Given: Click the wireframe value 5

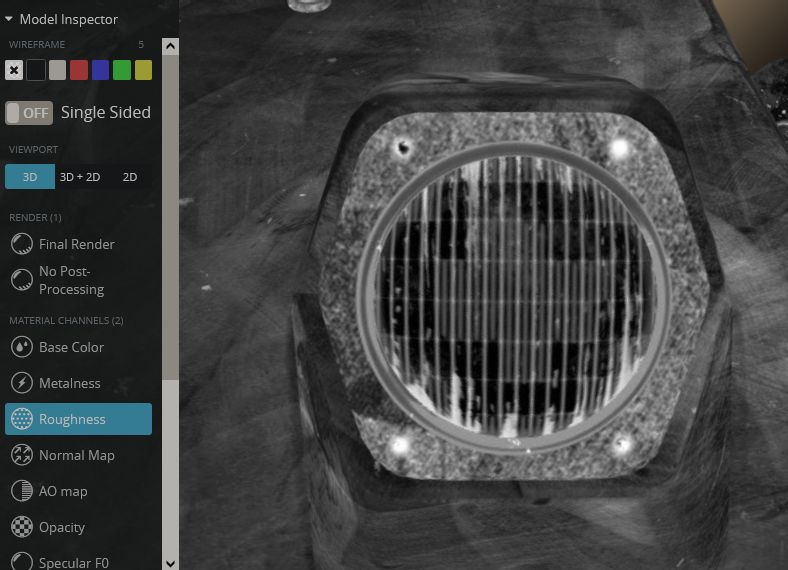Looking at the screenshot, I should [x=141, y=44].
